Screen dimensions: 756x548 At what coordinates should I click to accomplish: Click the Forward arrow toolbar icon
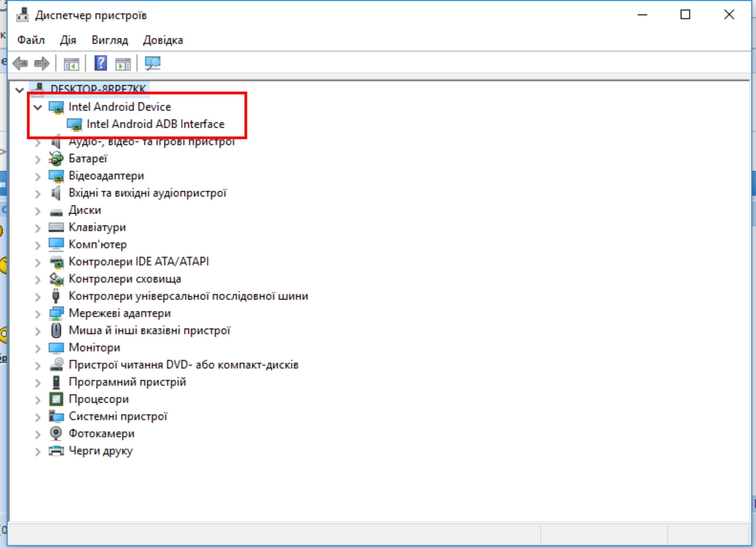pos(42,63)
